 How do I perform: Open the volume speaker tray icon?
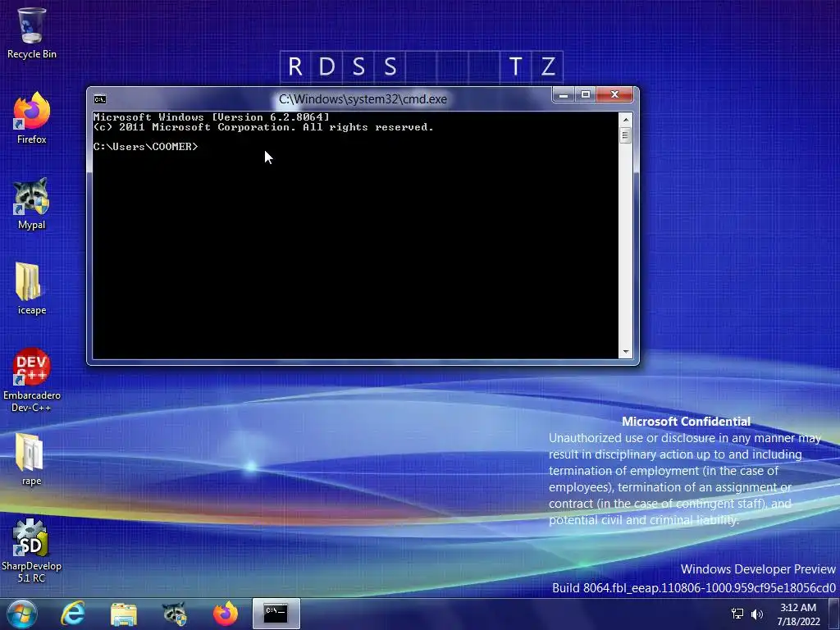tap(756, 614)
